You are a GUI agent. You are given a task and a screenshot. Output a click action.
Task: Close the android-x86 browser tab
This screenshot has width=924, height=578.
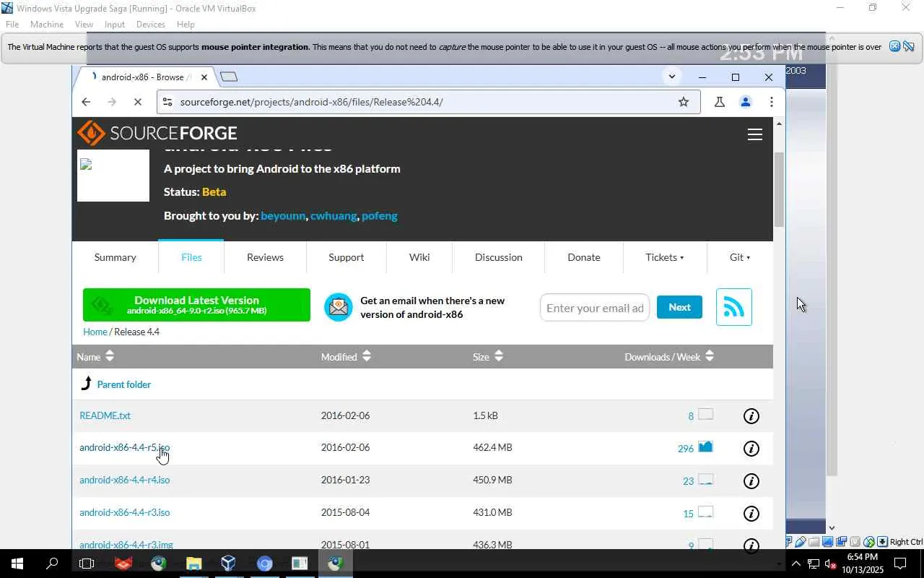204,77
